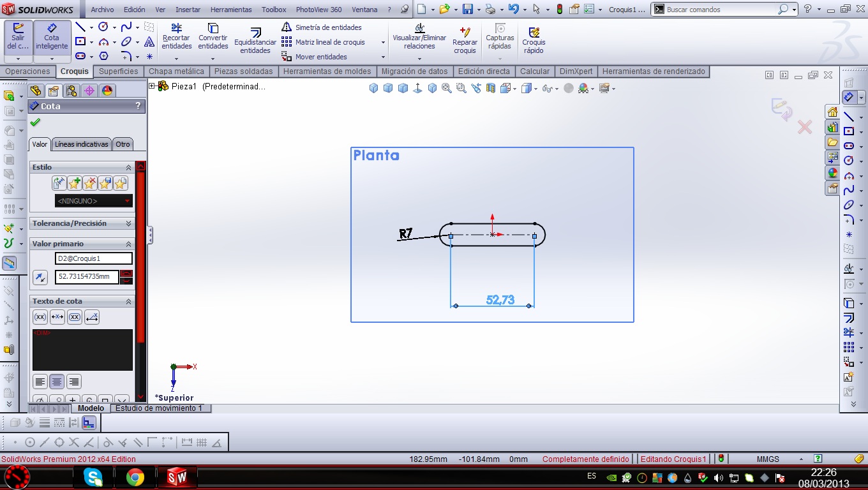Image resolution: width=868 pixels, height=490 pixels.
Task: Click Matriz lineal de croquis
Action: (x=324, y=42)
